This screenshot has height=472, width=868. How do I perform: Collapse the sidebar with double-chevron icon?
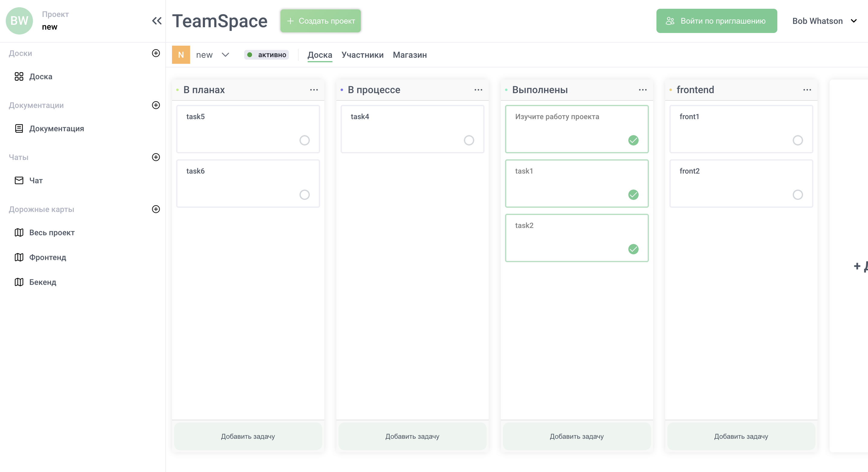point(157,21)
